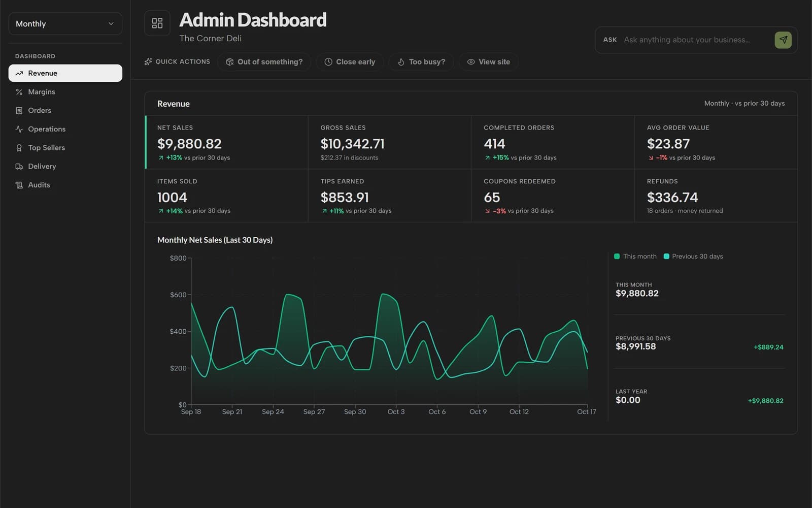Click the Close early quick action
This screenshot has width=812, height=508.
pyautogui.click(x=350, y=61)
